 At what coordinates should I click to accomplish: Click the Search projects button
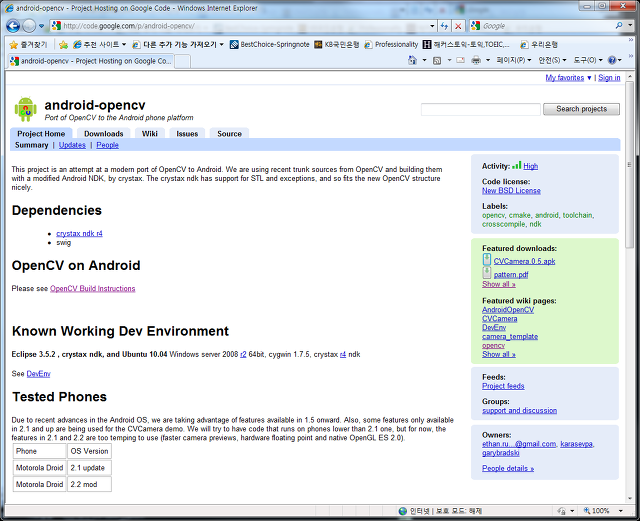(581, 109)
